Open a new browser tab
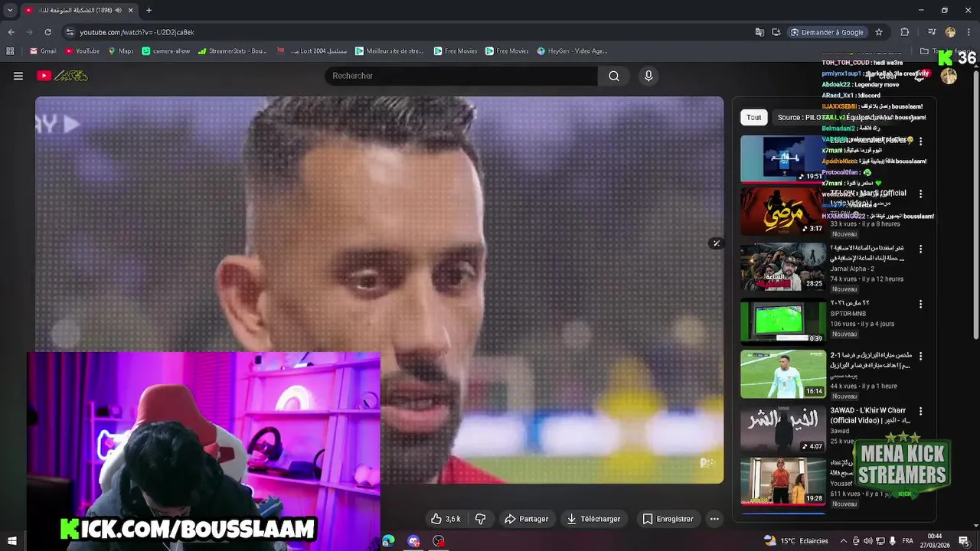 (149, 10)
